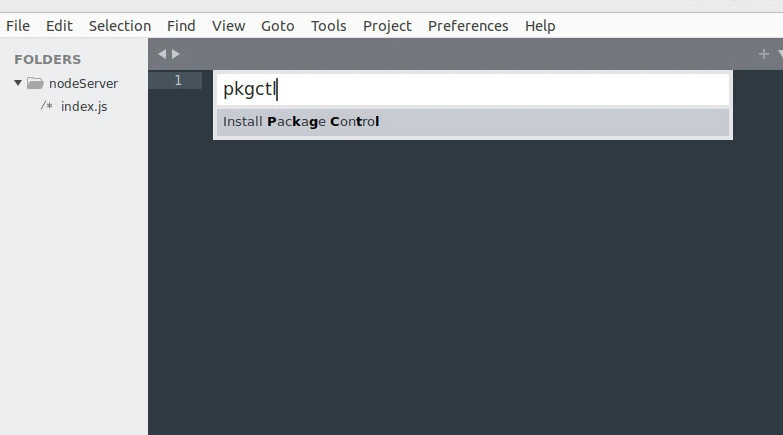Open the Goto menu

(277, 26)
